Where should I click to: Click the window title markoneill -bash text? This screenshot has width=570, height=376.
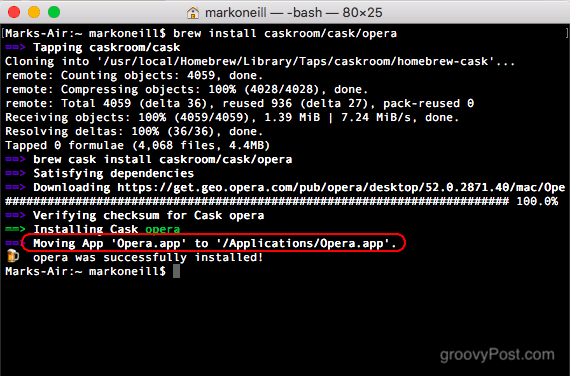point(294,13)
